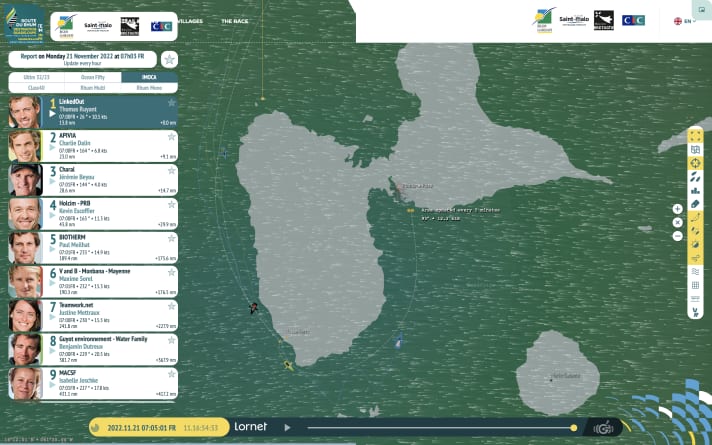Click the favorites star beside report header
The height and width of the screenshot is (445, 712).
click(x=169, y=59)
